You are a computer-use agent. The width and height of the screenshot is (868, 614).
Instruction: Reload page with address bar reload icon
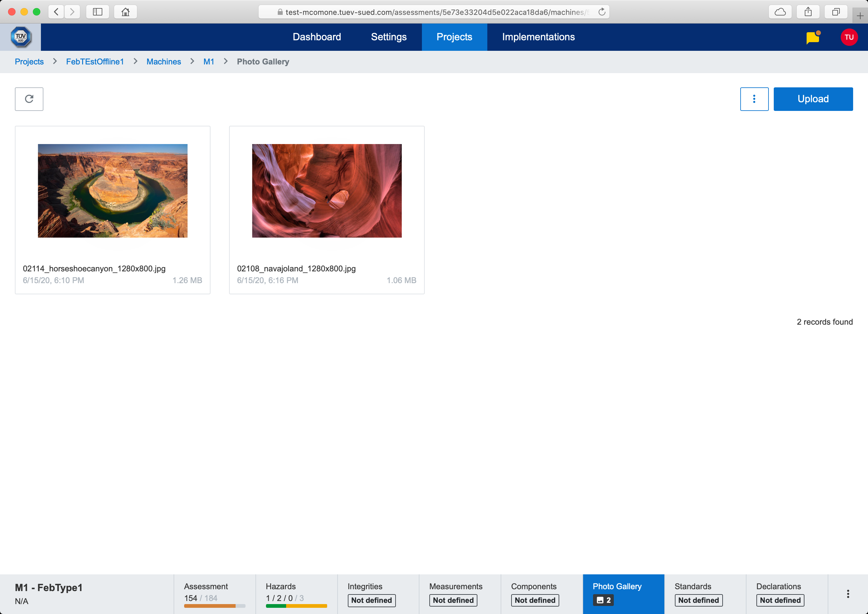pyautogui.click(x=602, y=12)
